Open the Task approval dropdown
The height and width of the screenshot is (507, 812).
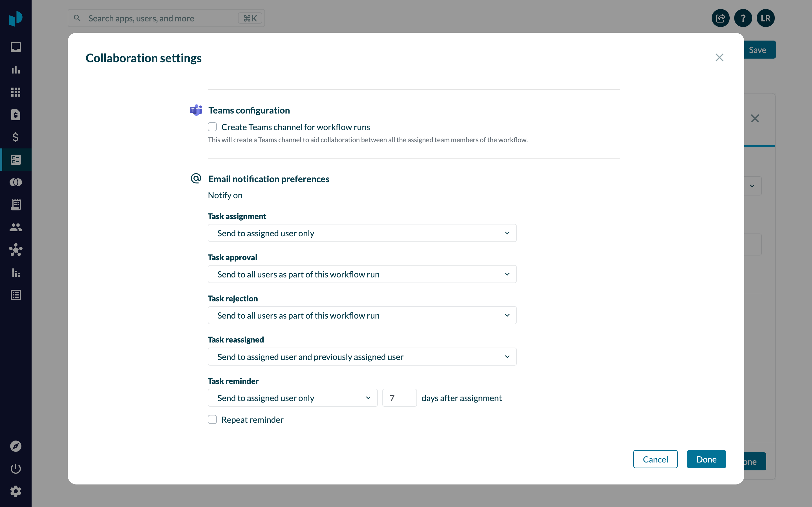[362, 274]
